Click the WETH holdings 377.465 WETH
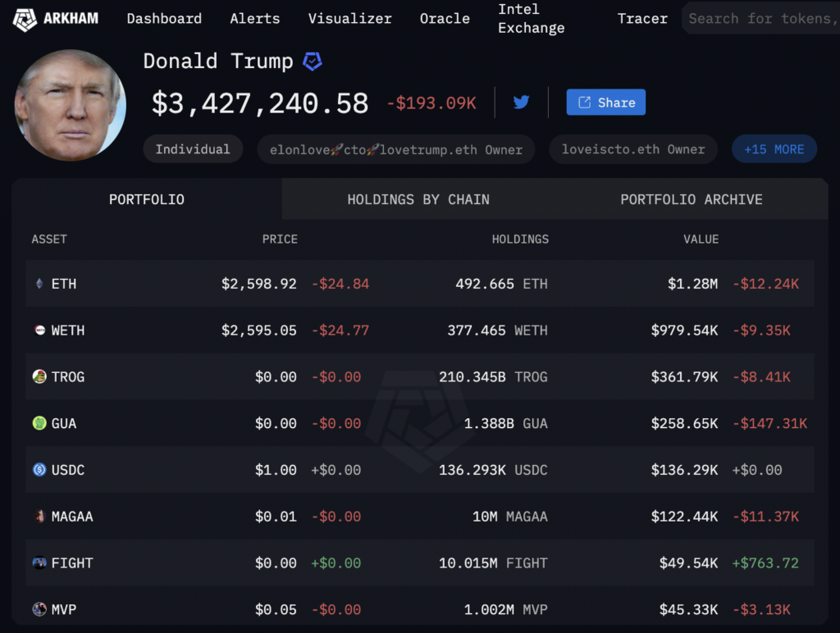Screen dimensions: 840x633 tap(498, 330)
